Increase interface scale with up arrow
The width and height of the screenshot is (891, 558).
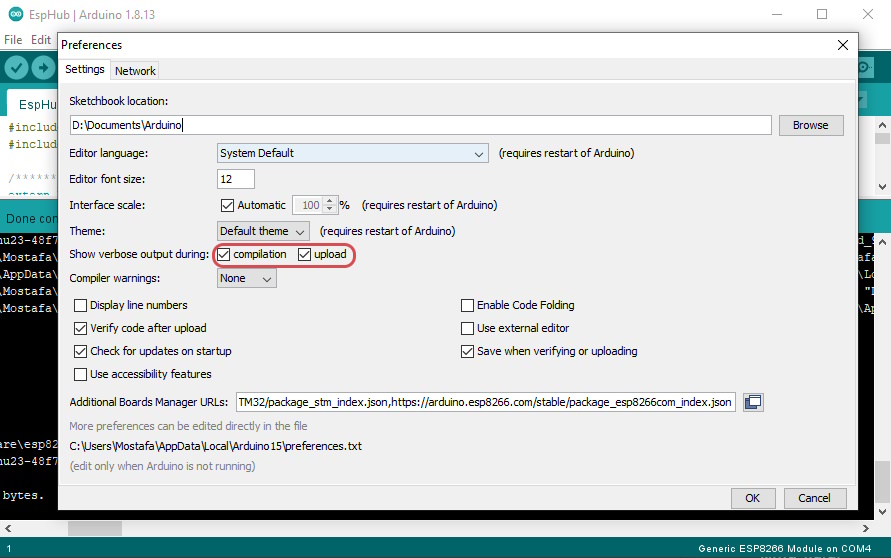pyautogui.click(x=330, y=201)
